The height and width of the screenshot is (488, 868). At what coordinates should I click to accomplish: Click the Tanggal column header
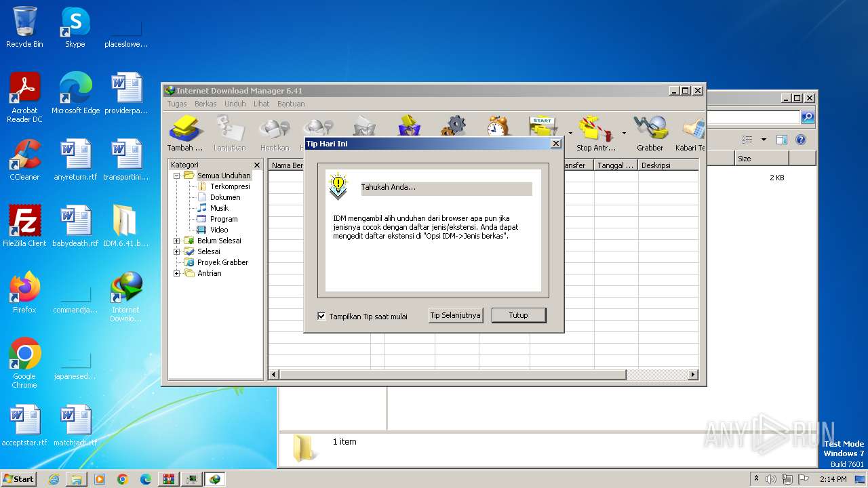point(616,165)
